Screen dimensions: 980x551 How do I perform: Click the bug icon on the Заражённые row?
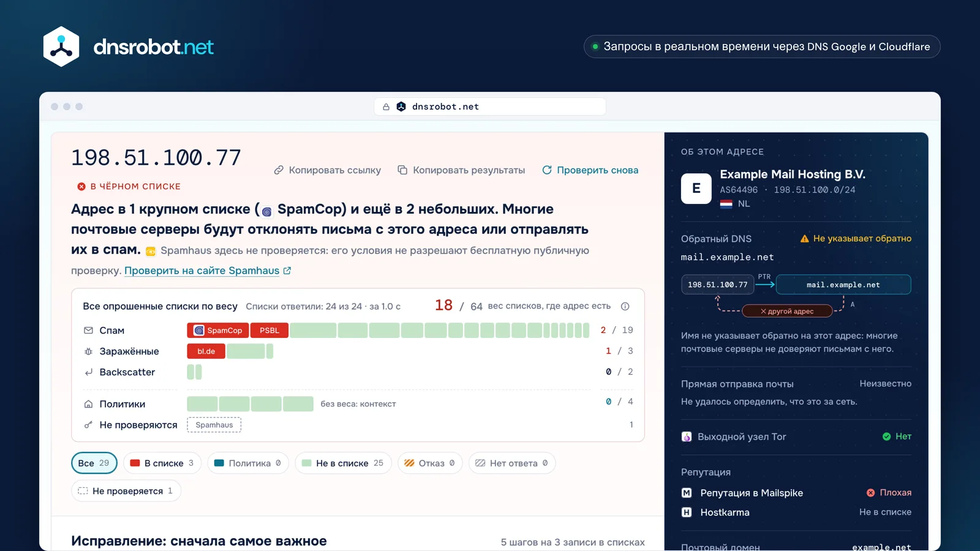click(88, 351)
